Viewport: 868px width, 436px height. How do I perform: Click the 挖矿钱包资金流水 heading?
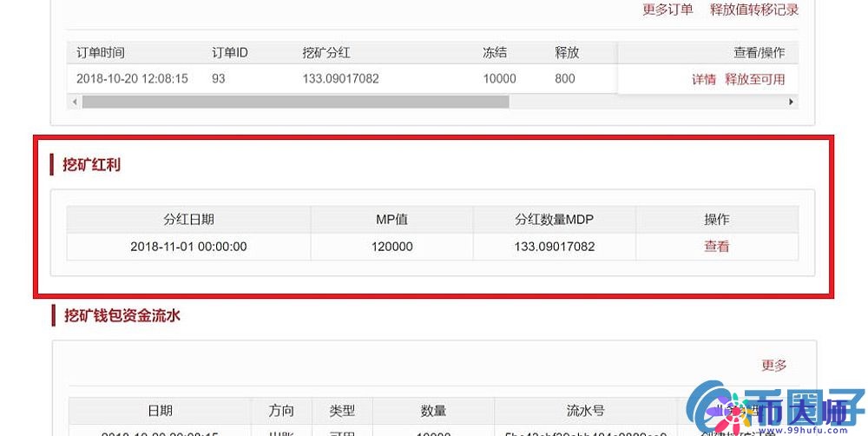click(122, 316)
